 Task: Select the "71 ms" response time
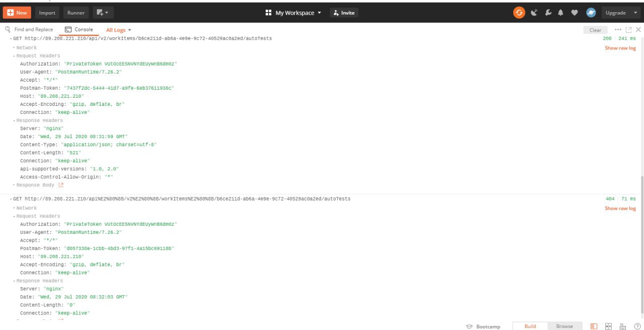pos(629,199)
